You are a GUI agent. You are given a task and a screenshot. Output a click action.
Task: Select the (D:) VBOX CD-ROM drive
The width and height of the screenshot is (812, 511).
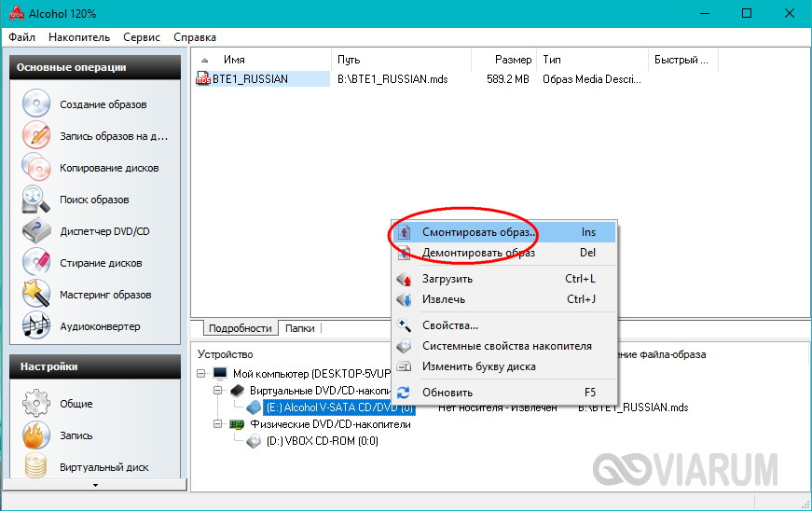pyautogui.click(x=323, y=441)
